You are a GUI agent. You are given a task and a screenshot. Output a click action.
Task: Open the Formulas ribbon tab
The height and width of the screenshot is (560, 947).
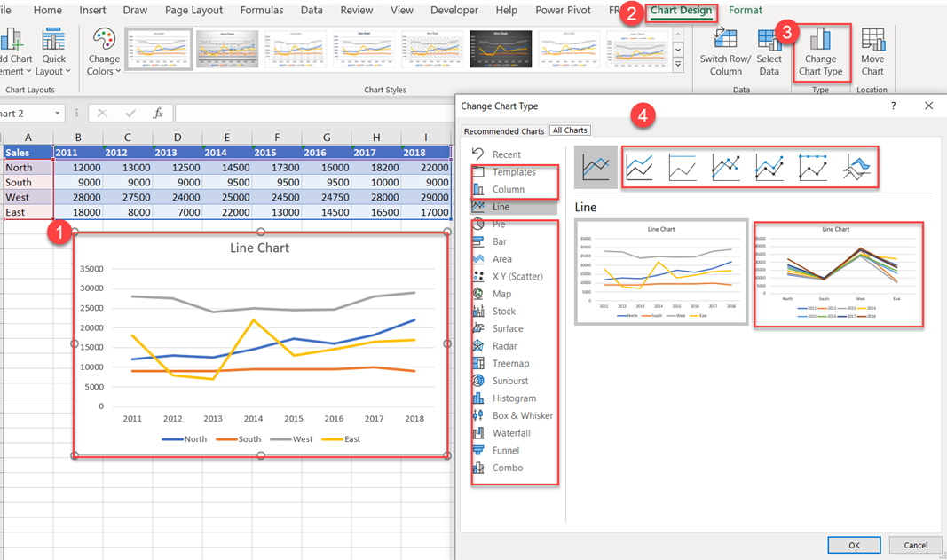[x=262, y=11]
